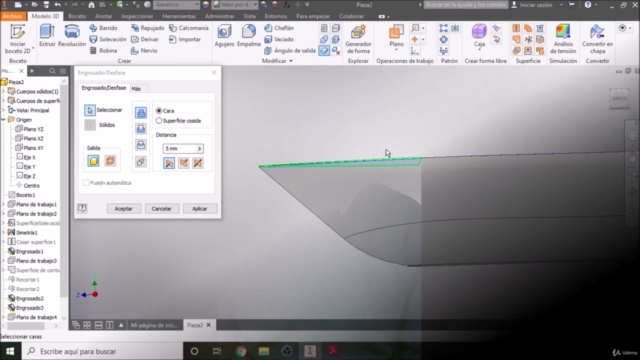Select the intersect operation button in dialog
This screenshot has height=360, width=640.
pyautogui.click(x=141, y=145)
